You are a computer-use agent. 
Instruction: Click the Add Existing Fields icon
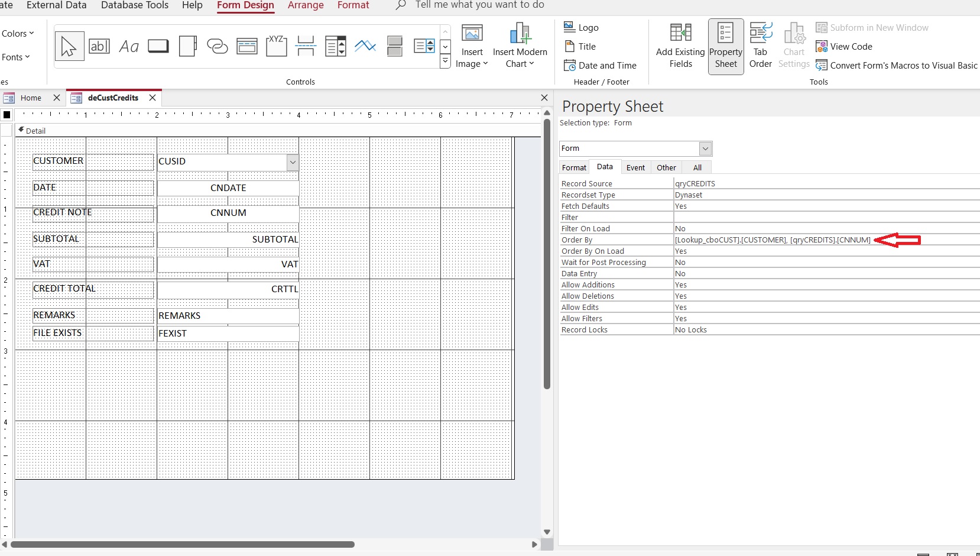point(680,46)
